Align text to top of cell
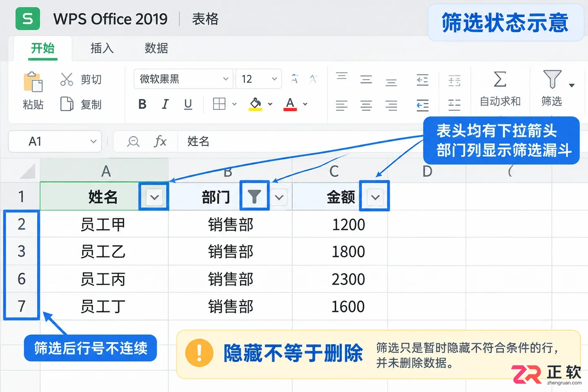This screenshot has height=392, width=588. tap(341, 76)
